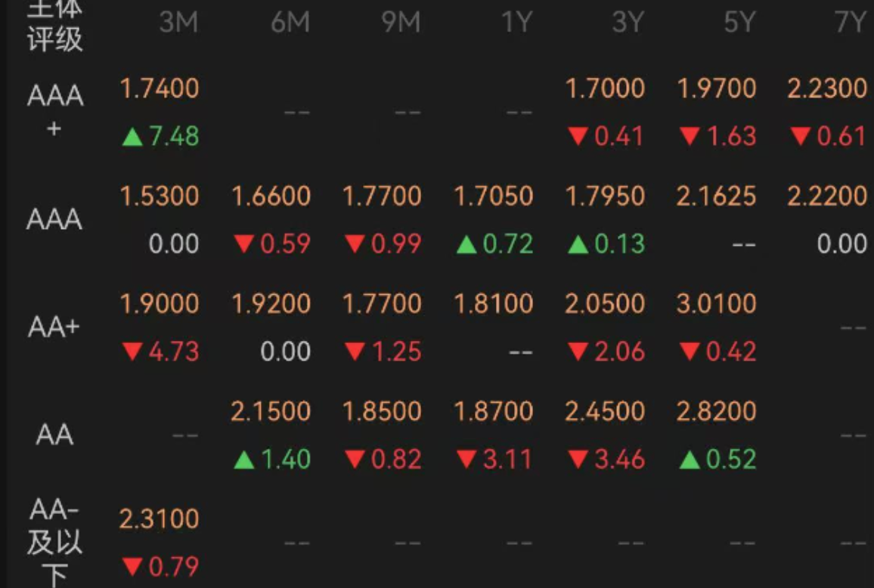Select the 5Y tenor column header
874x588 pixels.
click(x=739, y=23)
